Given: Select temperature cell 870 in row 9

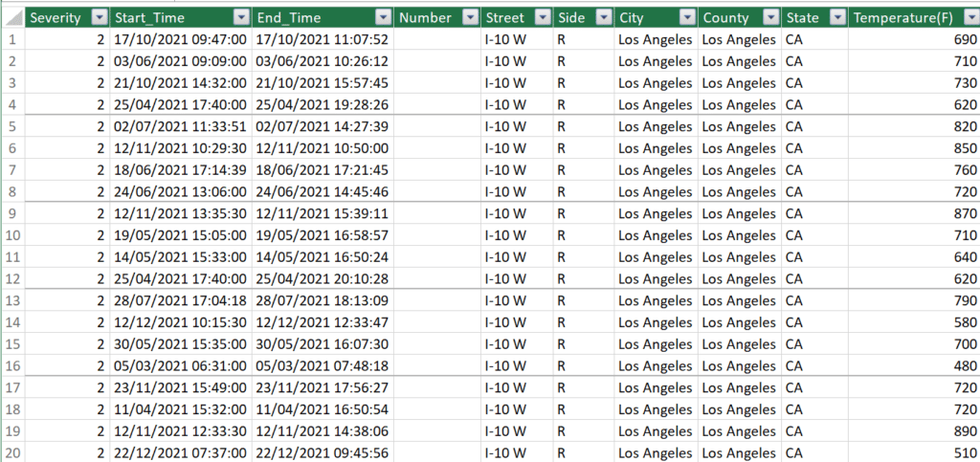Looking at the screenshot, I should pyautogui.click(x=914, y=213).
